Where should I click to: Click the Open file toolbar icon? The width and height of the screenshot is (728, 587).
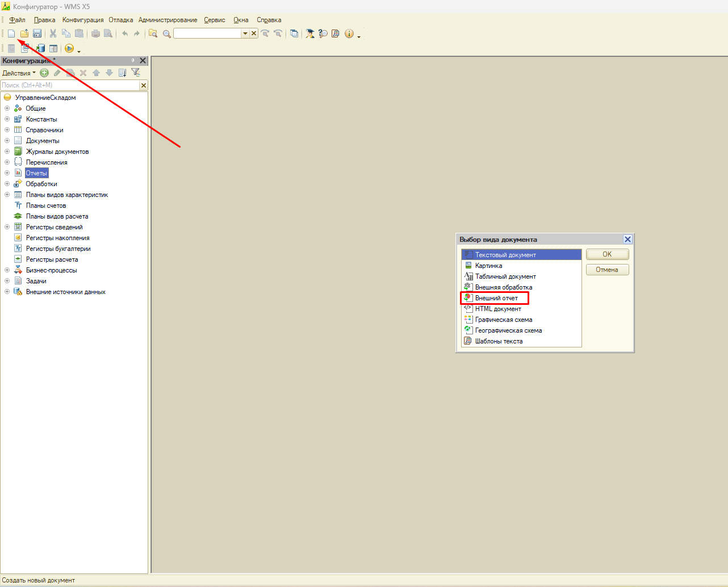(24, 33)
